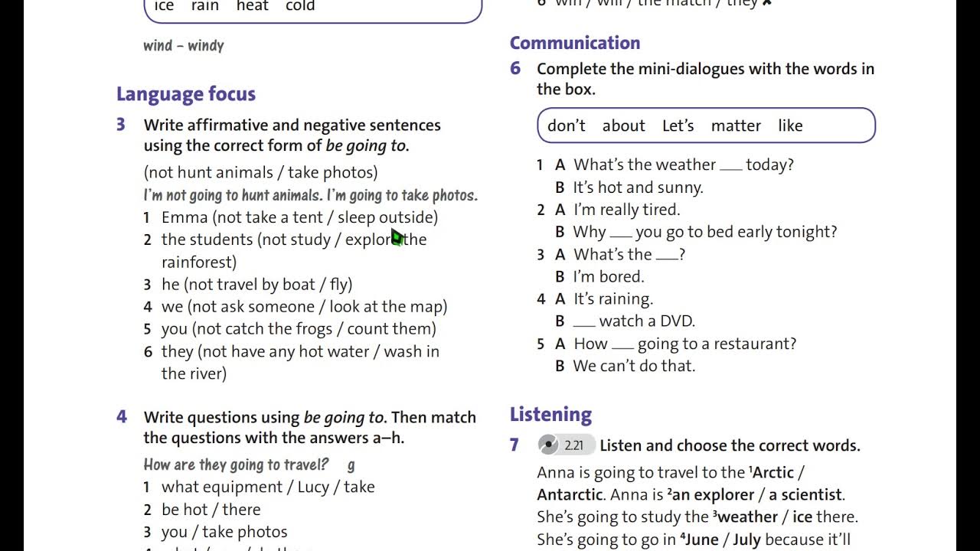
Task: Click the exercise number 7 beside the CD icon
Action: 514,445
